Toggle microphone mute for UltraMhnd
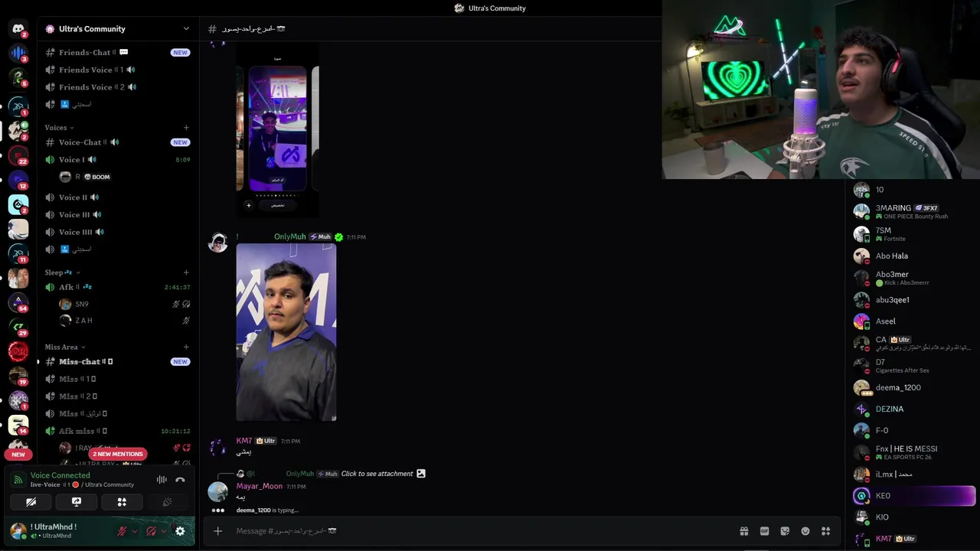Viewport: 980px width, 551px height. coord(122,531)
